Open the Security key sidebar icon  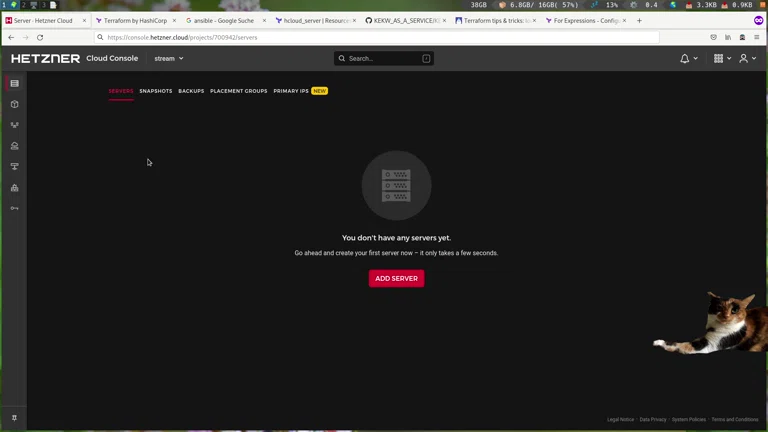coord(15,208)
